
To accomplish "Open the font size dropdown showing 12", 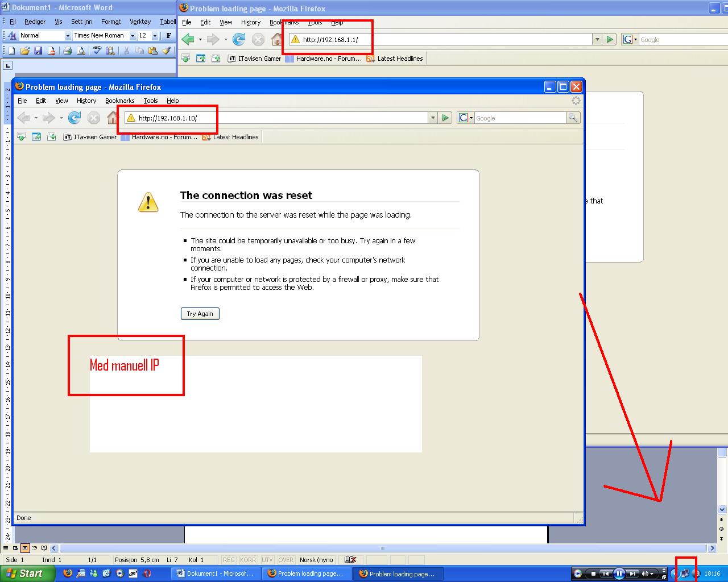I will pos(155,36).
